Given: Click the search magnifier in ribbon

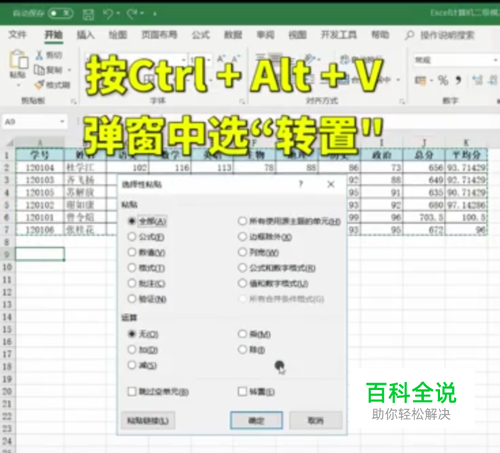Looking at the screenshot, I should pos(409,35).
